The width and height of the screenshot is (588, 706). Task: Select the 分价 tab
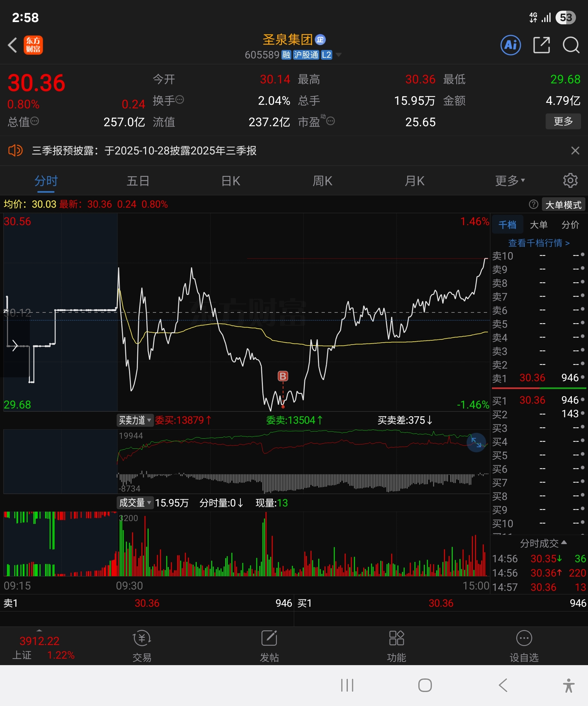pyautogui.click(x=570, y=224)
